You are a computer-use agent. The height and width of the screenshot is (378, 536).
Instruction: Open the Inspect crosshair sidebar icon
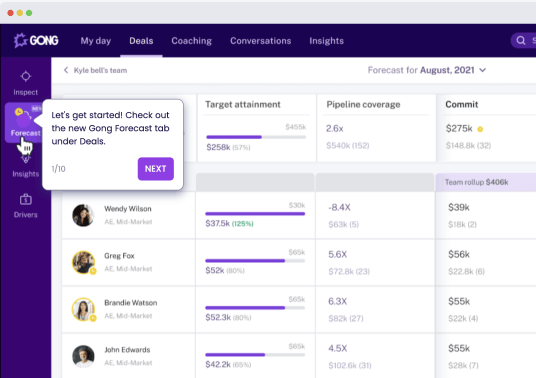pos(26,76)
